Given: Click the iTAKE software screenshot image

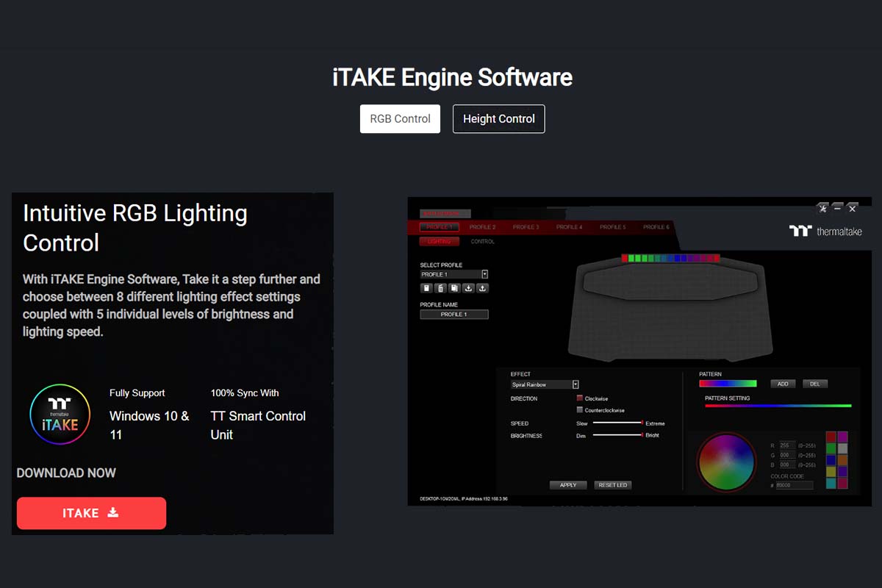Looking at the screenshot, I should pos(639,351).
